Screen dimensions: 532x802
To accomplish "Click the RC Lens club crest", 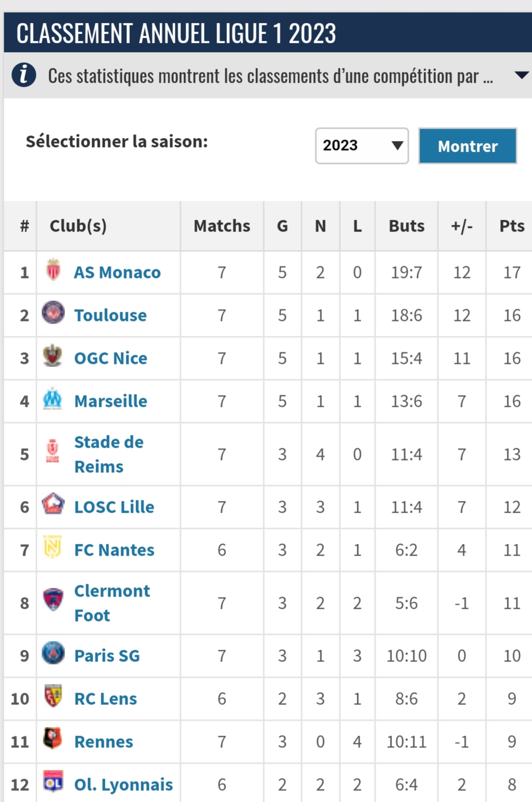I will click(53, 696).
